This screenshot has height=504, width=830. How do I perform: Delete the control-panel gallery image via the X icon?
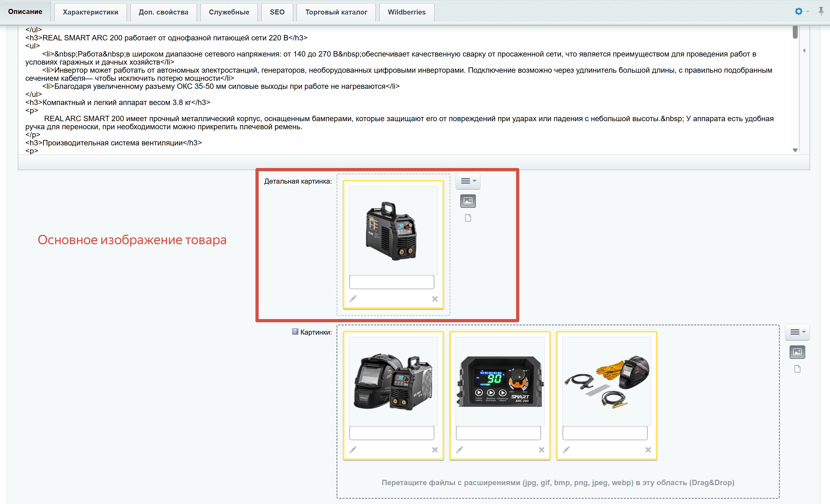[x=541, y=450]
